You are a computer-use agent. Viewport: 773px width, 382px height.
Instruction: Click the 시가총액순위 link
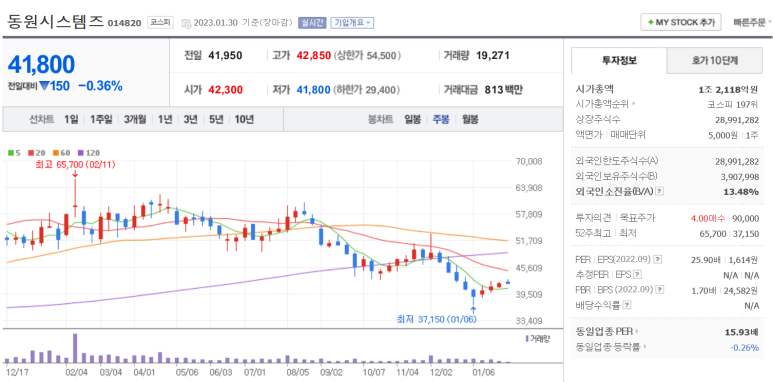(603, 104)
